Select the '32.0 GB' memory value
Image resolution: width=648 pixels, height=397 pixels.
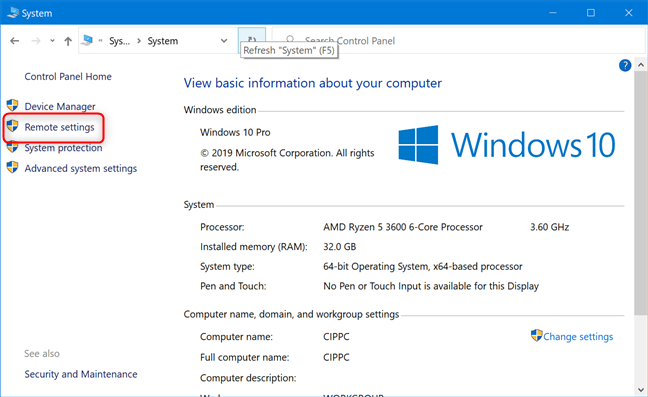tap(340, 247)
